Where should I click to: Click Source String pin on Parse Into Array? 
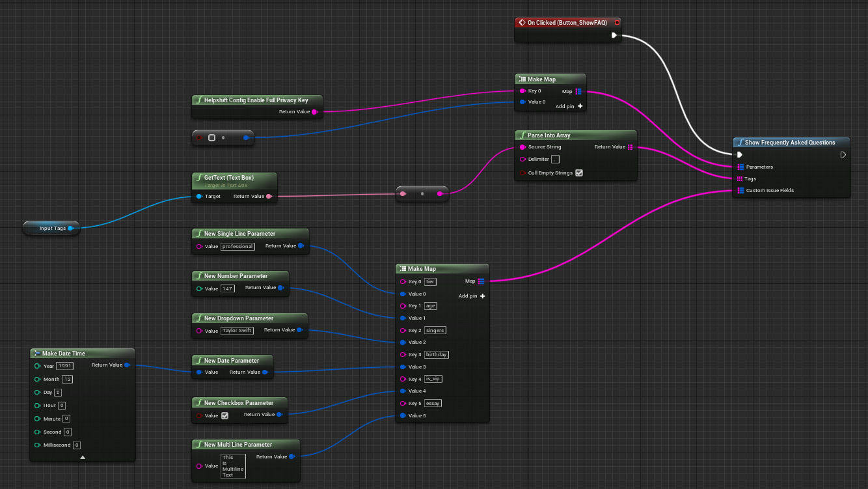[522, 147]
